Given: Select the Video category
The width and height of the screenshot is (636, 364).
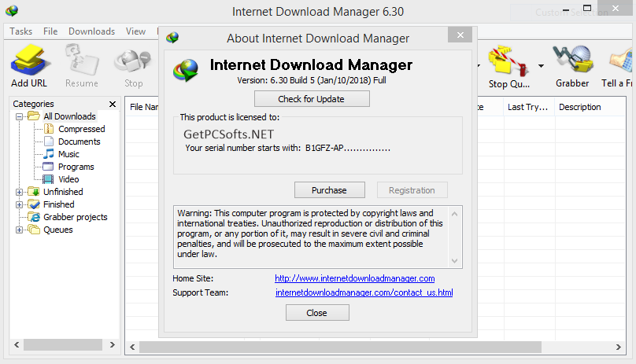Looking at the screenshot, I should (68, 179).
